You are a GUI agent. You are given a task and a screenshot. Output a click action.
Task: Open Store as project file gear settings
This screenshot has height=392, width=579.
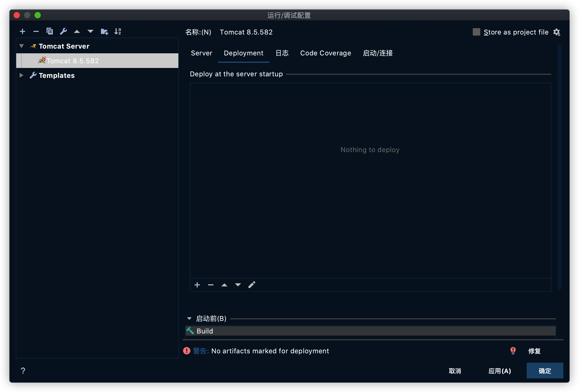557,32
